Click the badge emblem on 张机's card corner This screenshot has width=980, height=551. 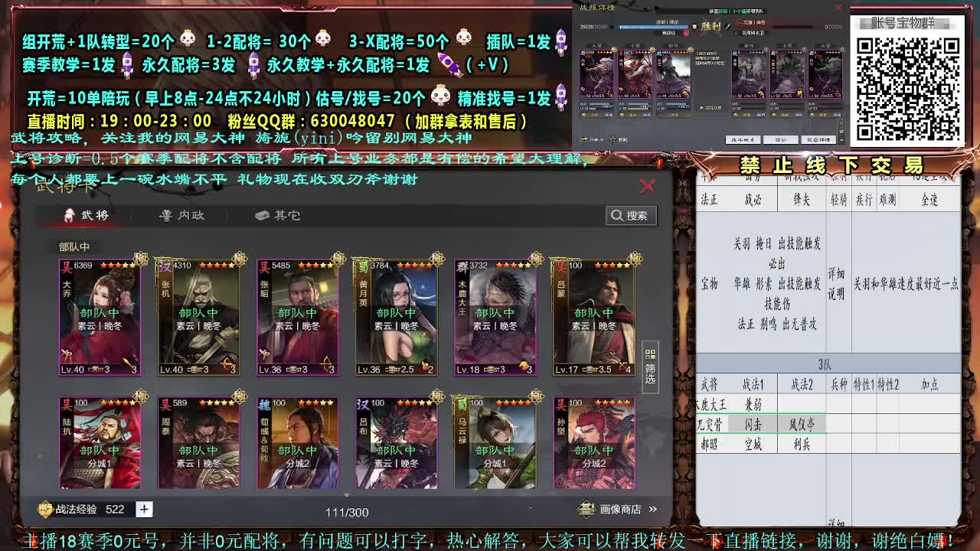(x=239, y=259)
